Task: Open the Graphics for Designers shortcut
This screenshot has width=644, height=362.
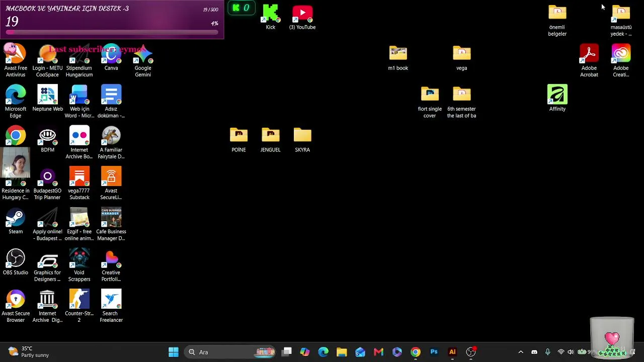Action: [47, 265]
